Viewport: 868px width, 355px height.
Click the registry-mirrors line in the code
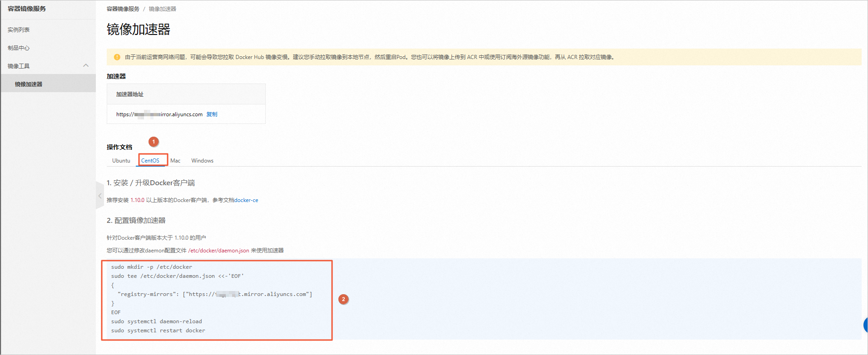[215, 294]
